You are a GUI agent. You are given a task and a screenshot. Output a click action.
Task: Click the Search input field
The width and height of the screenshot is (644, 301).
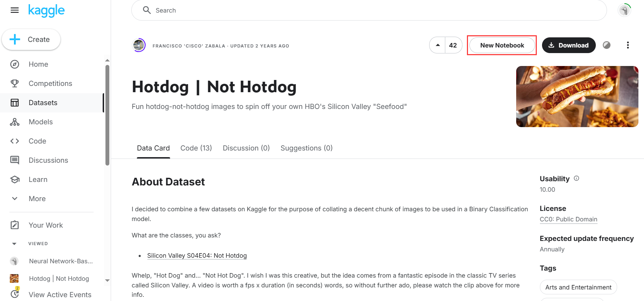point(369,10)
